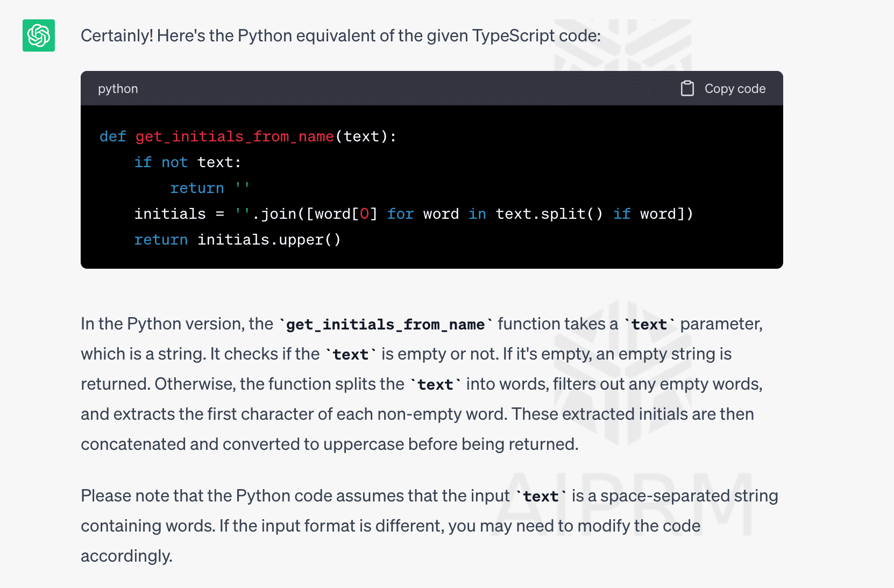The image size is (894, 588).
Task: Click the python tab on the code block
Action: click(118, 88)
